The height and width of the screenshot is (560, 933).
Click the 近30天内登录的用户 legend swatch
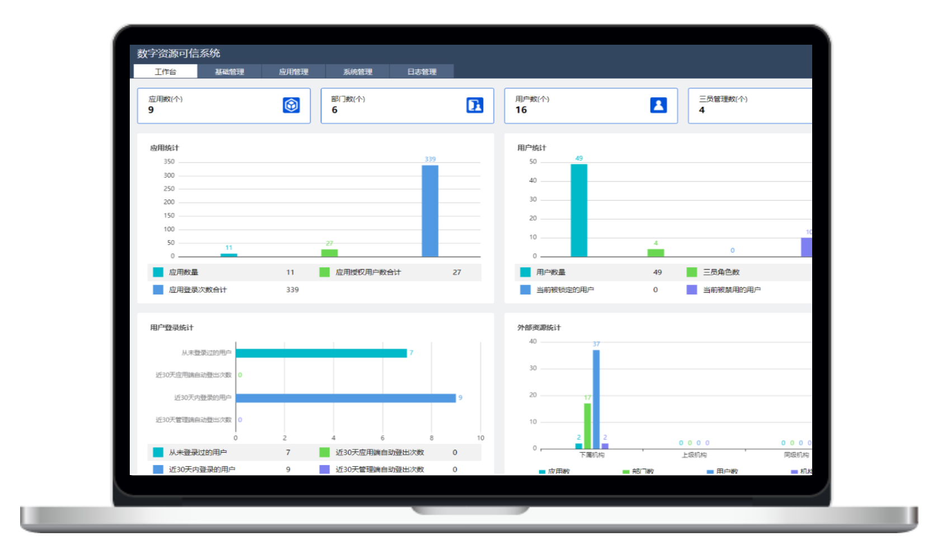coord(158,469)
